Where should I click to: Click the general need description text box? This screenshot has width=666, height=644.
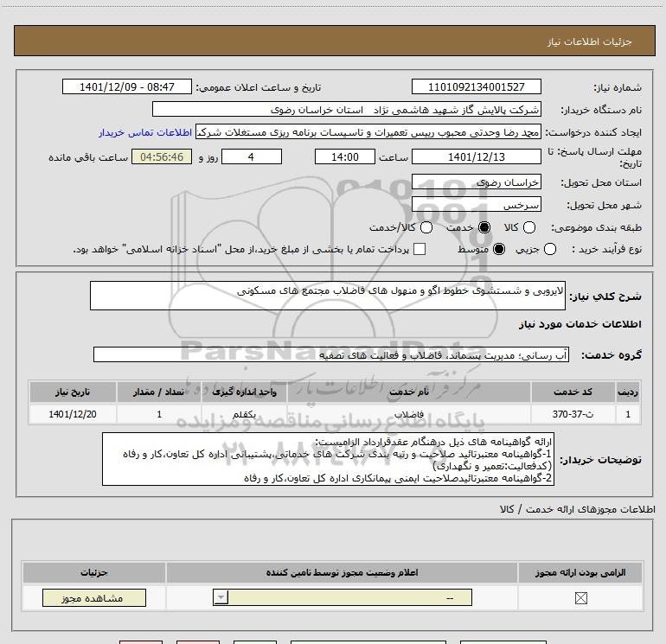(x=328, y=296)
